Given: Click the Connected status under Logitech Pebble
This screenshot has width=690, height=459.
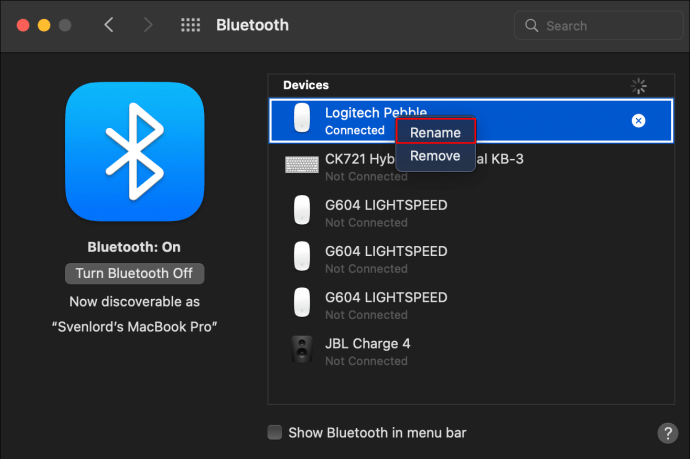Looking at the screenshot, I should [x=355, y=130].
